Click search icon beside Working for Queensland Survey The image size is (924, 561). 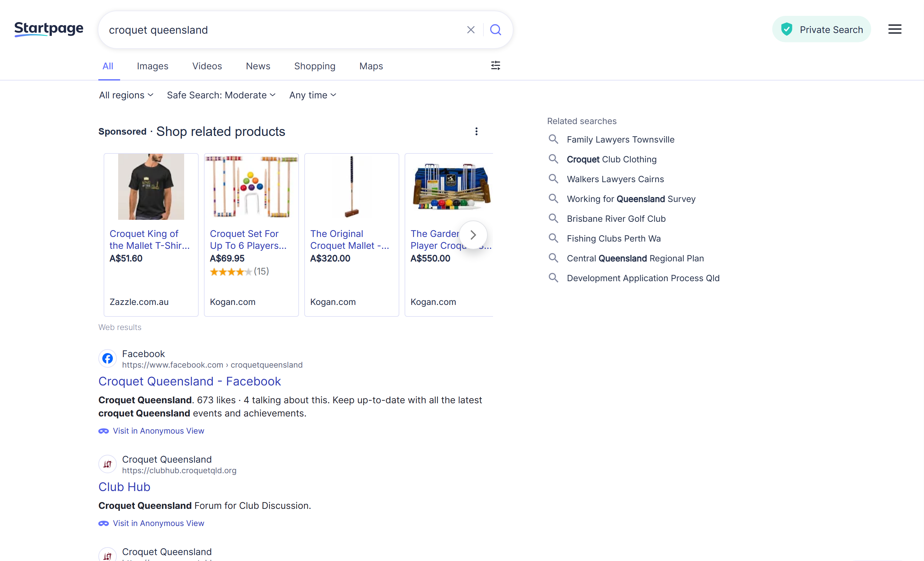[x=553, y=199]
